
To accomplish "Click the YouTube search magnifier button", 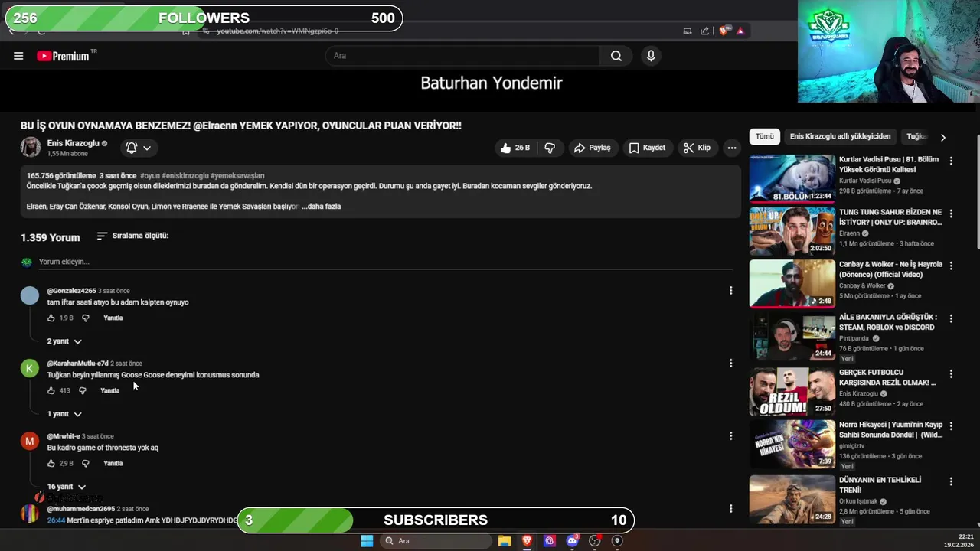I will 616,56.
